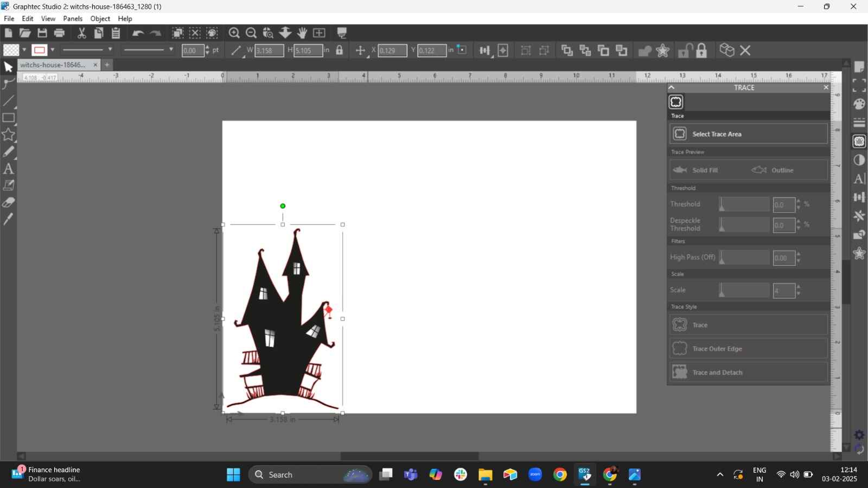
Task: Open the Edit menu
Action: [x=28, y=18]
